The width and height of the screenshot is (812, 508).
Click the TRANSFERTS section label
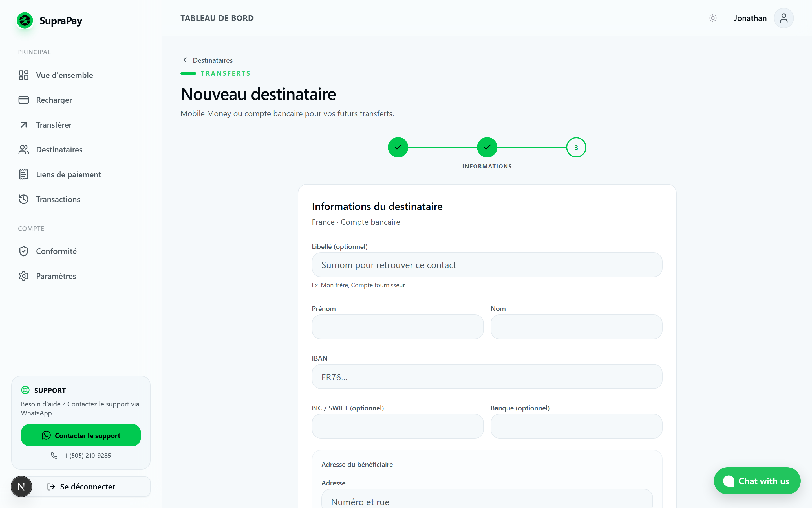(226, 73)
